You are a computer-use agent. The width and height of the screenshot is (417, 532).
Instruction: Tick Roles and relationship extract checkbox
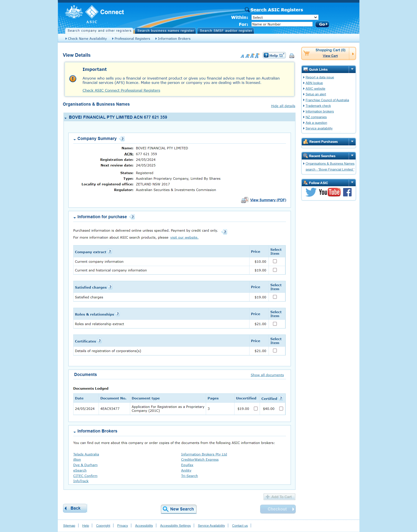[275, 324]
